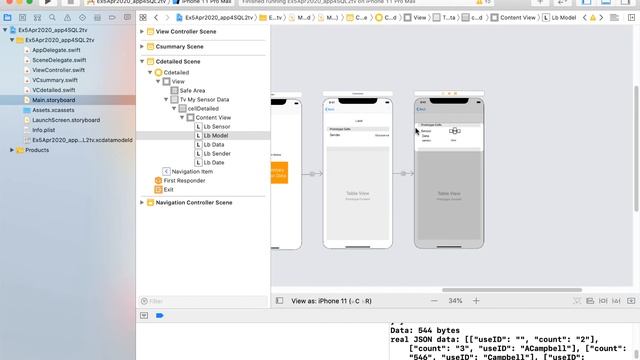Image resolution: width=640 pixels, height=360 pixels.
Task: Open Assets.xcassets in navigator
Action: pos(53,110)
